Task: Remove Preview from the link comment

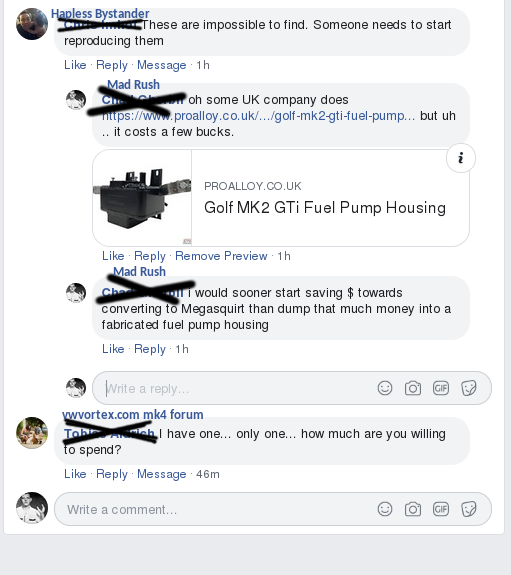Action: pyautogui.click(x=221, y=256)
